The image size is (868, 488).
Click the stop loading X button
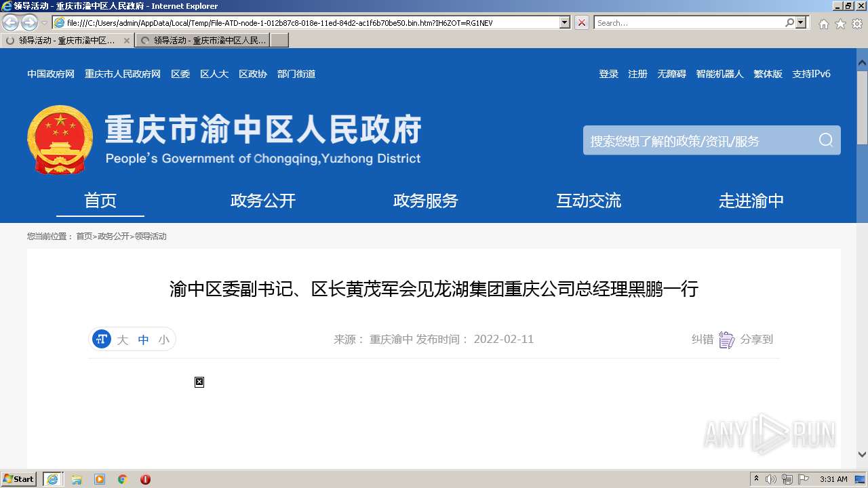coord(582,22)
